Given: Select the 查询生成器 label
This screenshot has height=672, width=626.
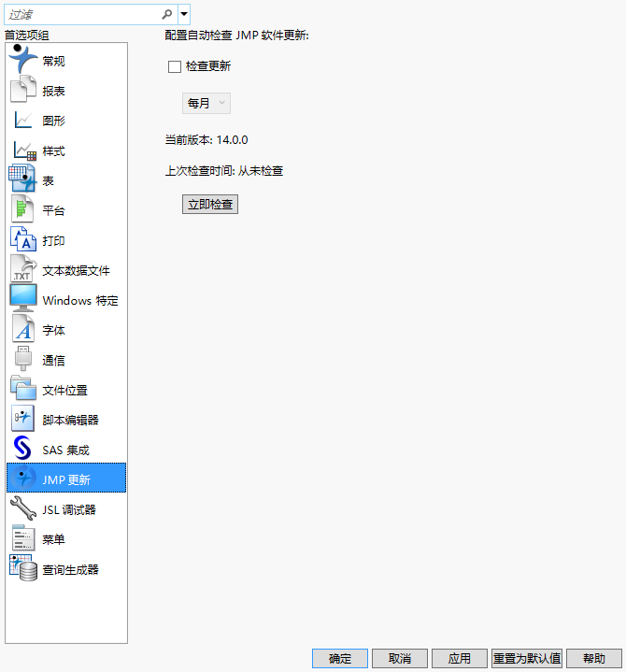Looking at the screenshot, I should pyautogui.click(x=70, y=569).
